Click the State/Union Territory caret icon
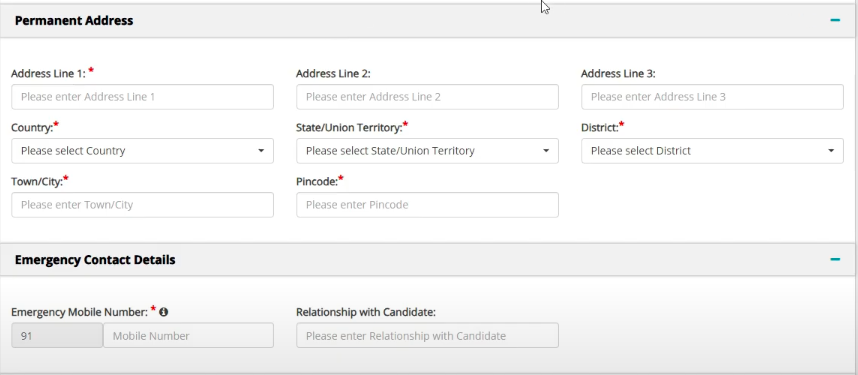Viewport: 858px width, 375px height. click(546, 151)
